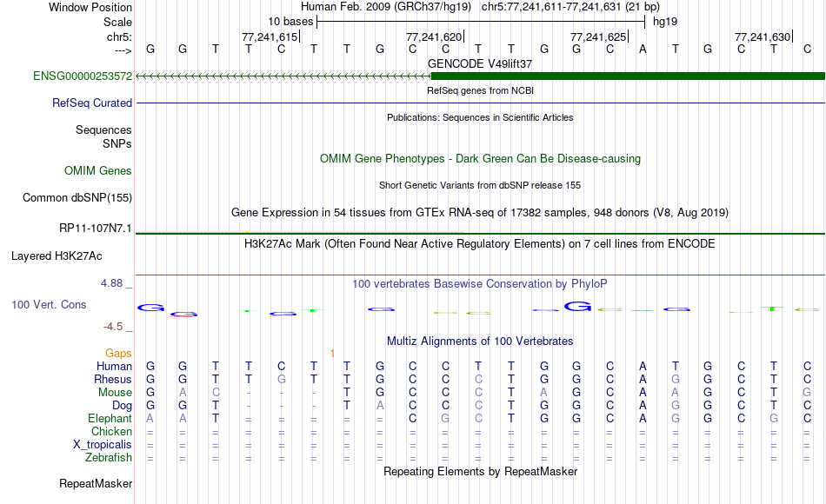The width and height of the screenshot is (826, 504).
Task: Click the RepeatMasker track label
Action: (x=96, y=483)
